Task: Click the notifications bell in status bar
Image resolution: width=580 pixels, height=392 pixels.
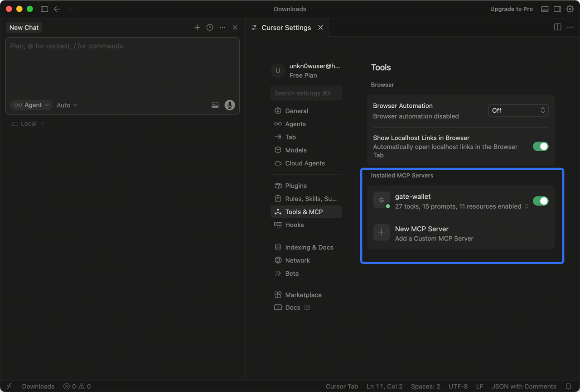Action: (x=568, y=386)
